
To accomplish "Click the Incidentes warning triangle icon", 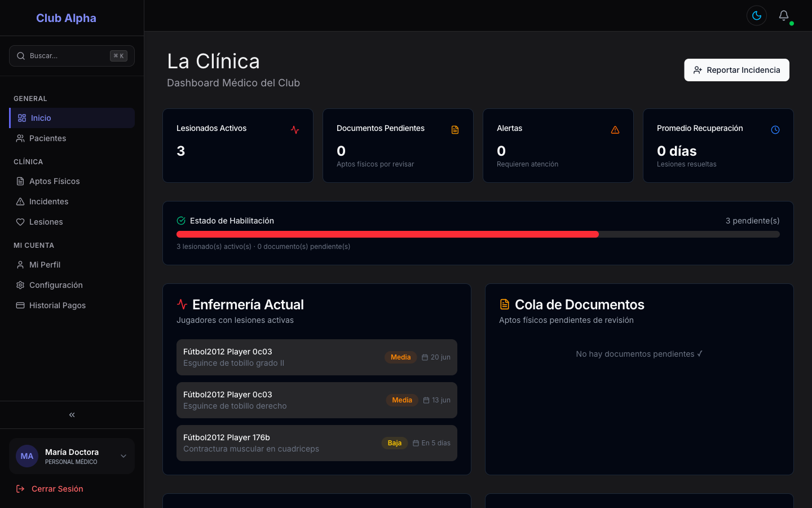I will tap(20, 202).
